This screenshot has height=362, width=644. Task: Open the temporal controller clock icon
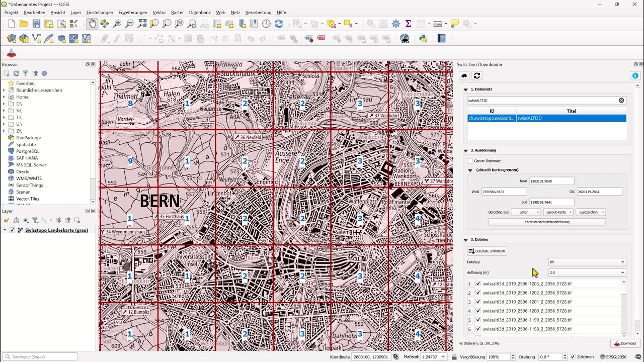click(266, 24)
